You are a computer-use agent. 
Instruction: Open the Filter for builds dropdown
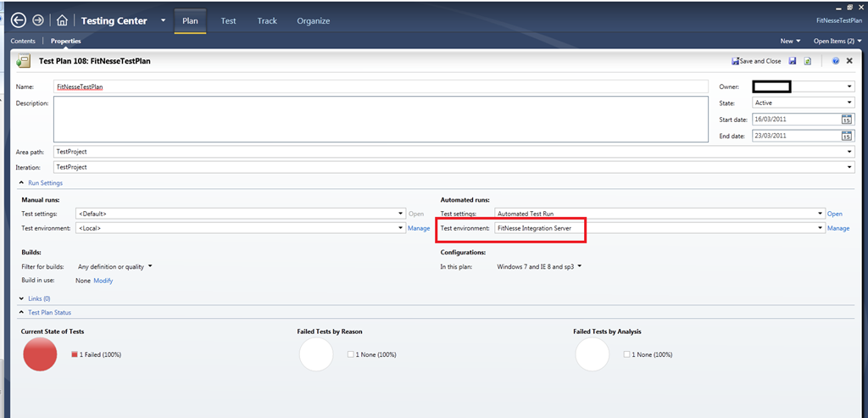114,266
